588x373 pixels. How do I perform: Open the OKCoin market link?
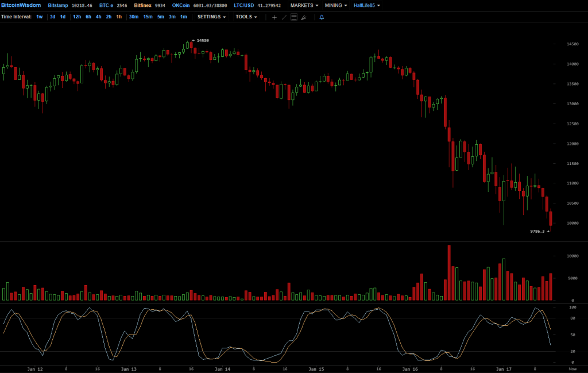181,5
